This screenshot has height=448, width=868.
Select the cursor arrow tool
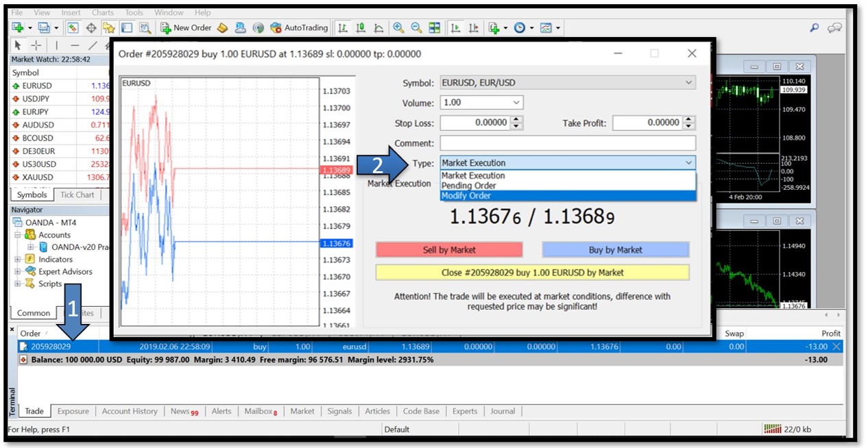click(x=18, y=46)
